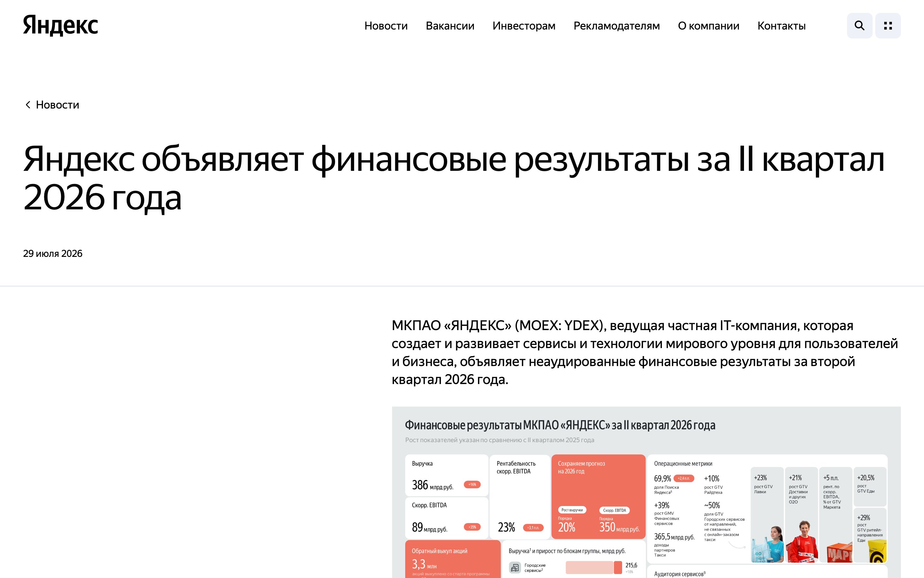Click the Скорр. EBITDA pill in forecast card
Screen dimensions: 924x578
(614, 510)
